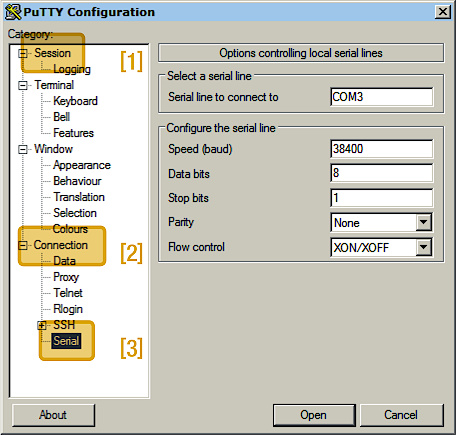Open the Rlogin settings category
The width and height of the screenshot is (456, 435).
pyautogui.click(x=68, y=309)
